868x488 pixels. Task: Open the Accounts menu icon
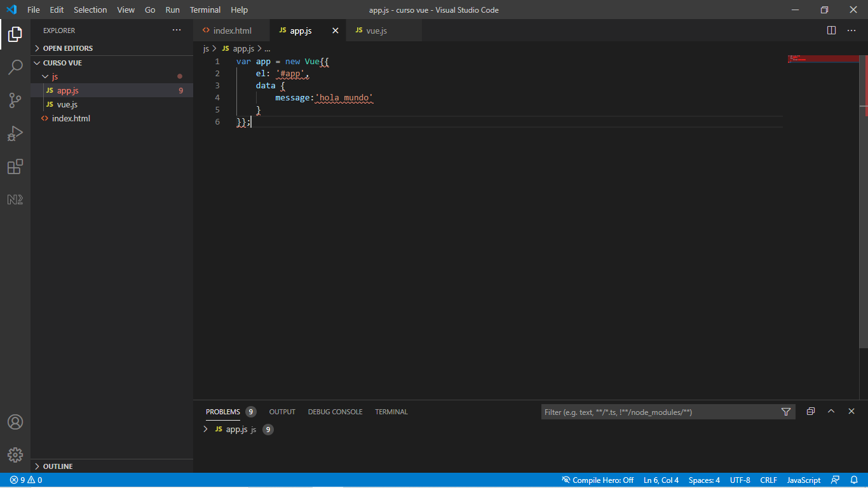(x=15, y=422)
